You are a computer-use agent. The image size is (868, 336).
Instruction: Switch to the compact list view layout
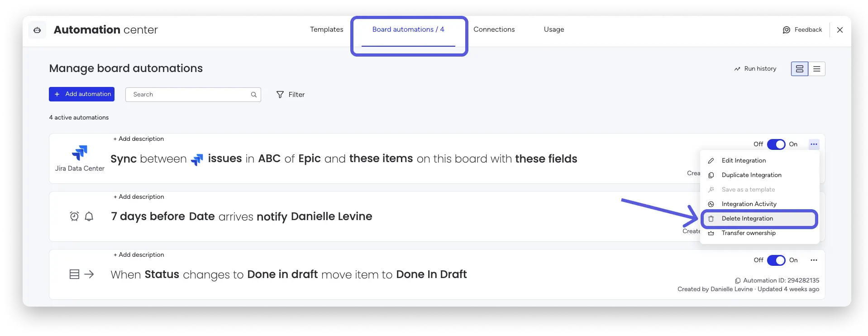coord(817,69)
